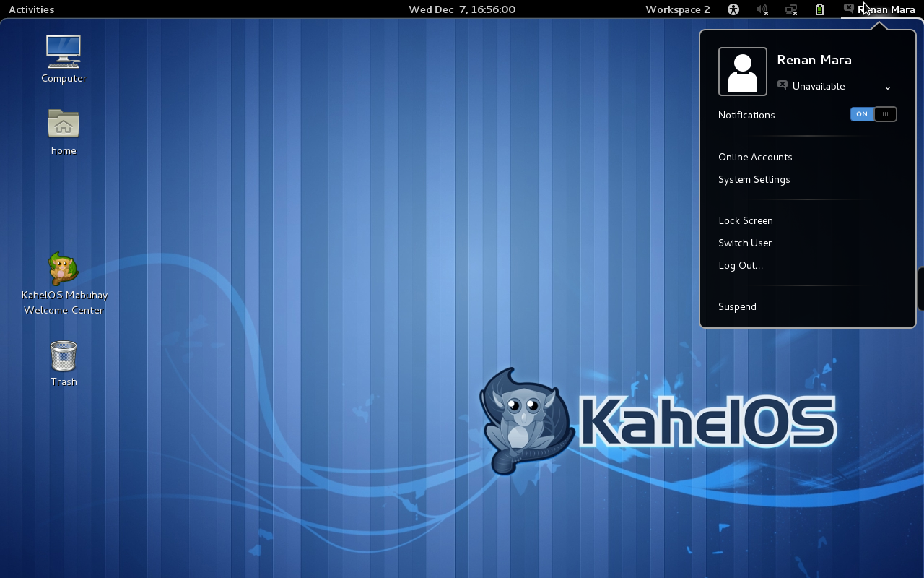Screen dimensions: 924x578
Task: Click the user avatar picture in menu
Action: pyautogui.click(x=742, y=72)
